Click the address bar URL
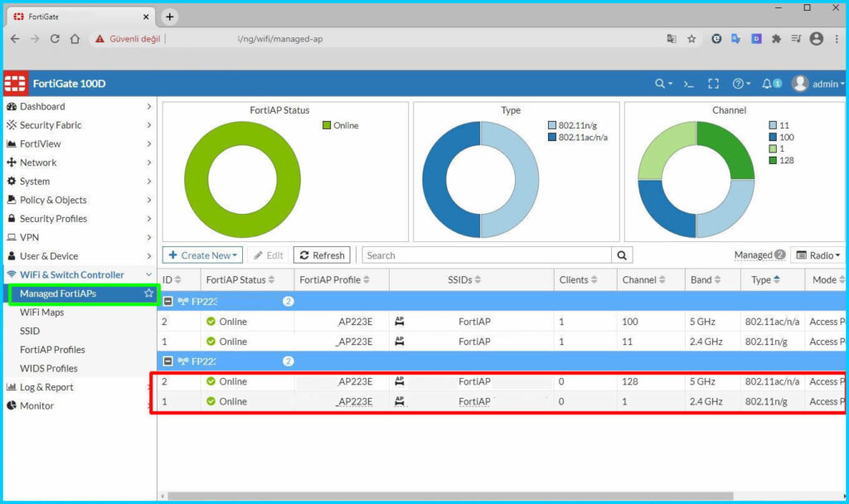This screenshot has width=849, height=504. click(280, 39)
